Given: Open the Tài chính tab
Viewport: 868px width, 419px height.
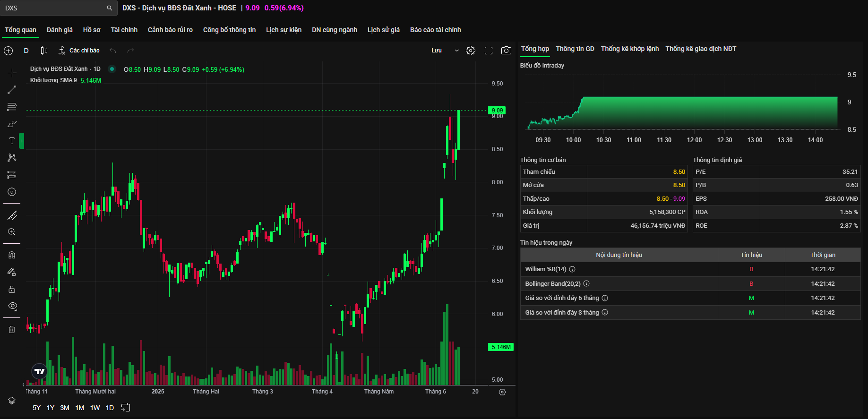Looking at the screenshot, I should (x=124, y=30).
